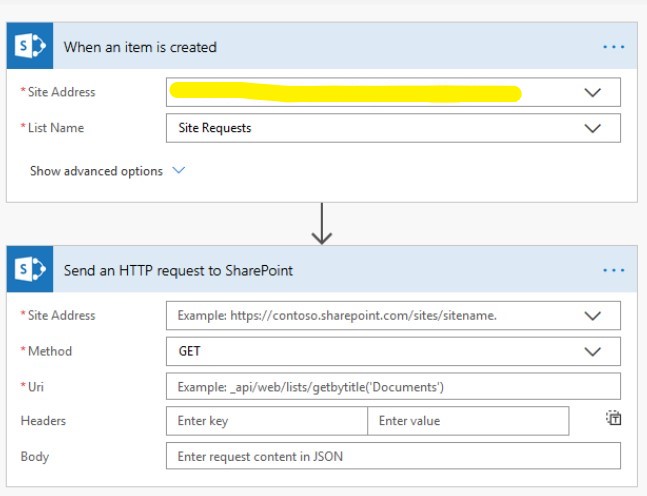Select the GET method field
Image resolution: width=647 pixels, height=496 pixels.
coord(393,352)
